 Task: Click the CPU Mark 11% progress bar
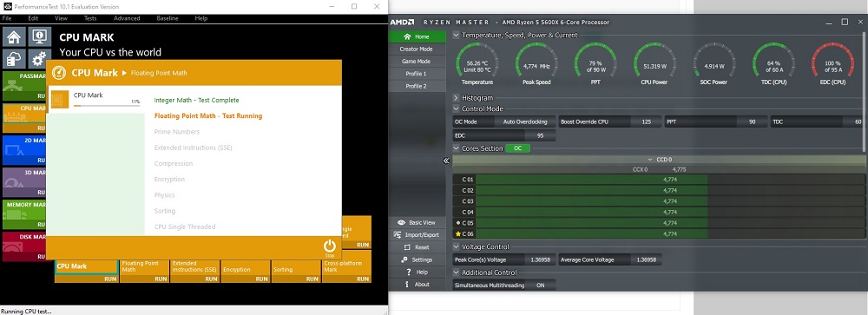click(x=107, y=105)
